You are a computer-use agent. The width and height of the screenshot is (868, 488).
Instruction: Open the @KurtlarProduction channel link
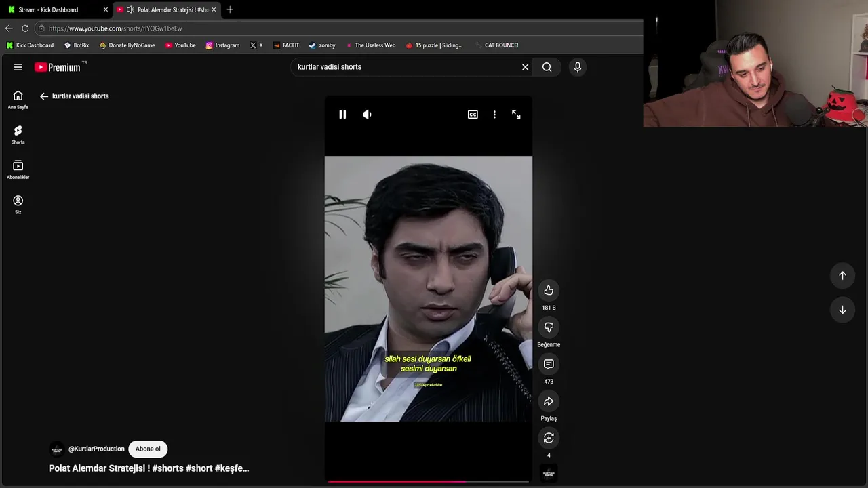coord(96,449)
